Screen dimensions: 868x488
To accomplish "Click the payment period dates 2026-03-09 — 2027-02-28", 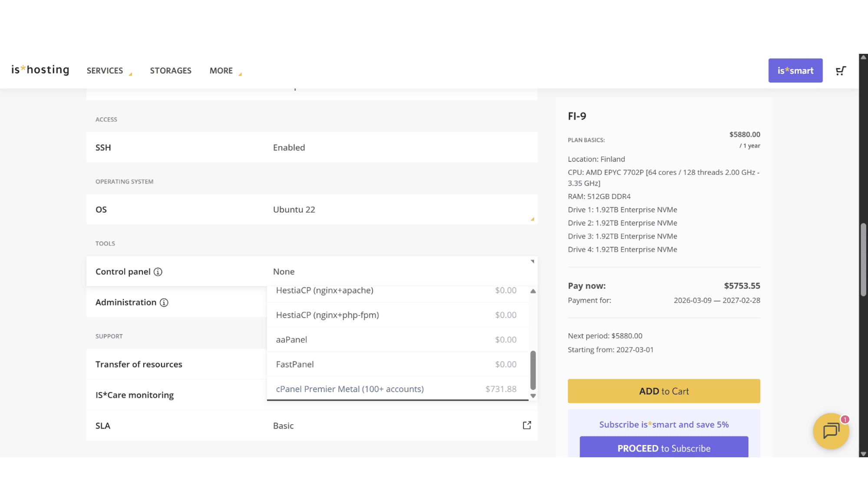I will (716, 300).
